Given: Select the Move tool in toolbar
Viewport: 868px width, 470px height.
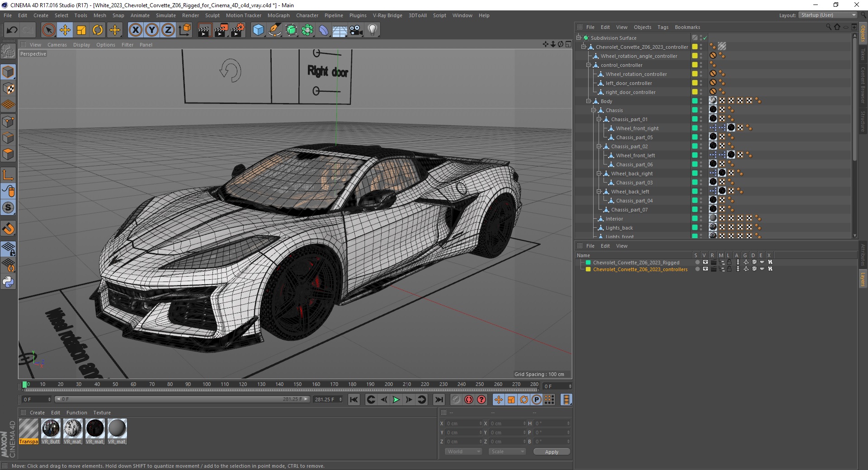Looking at the screenshot, I should coord(65,30).
